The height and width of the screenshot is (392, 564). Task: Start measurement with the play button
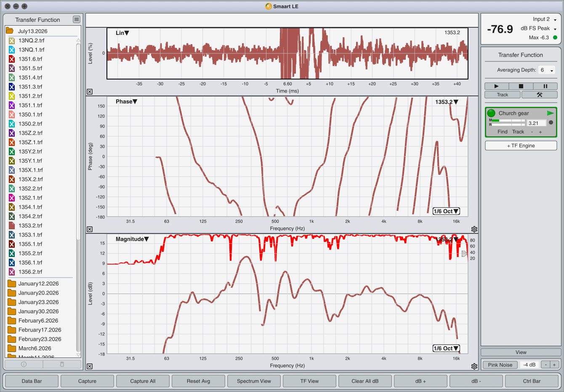tap(496, 86)
